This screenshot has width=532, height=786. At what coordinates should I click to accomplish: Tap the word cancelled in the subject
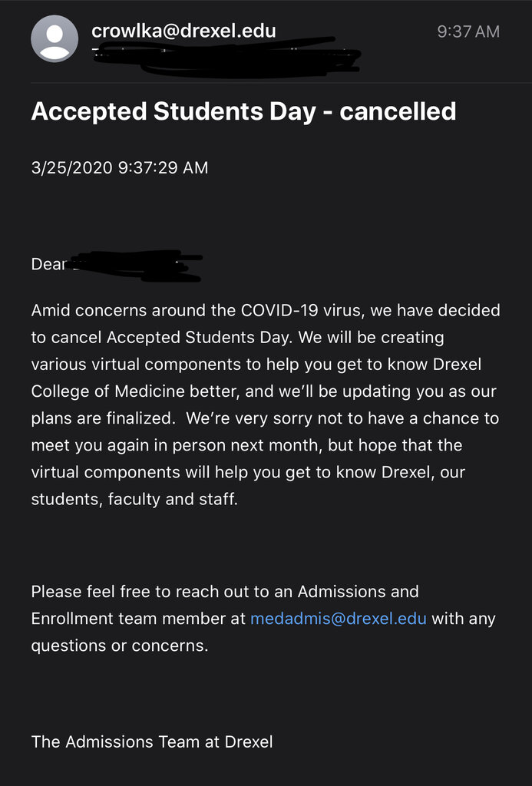[398, 111]
